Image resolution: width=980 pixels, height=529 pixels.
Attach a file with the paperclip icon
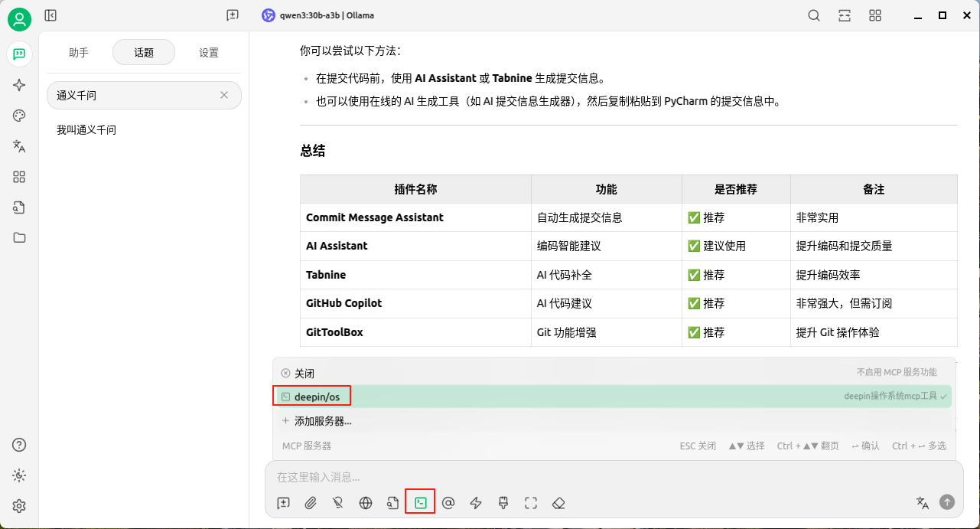pos(311,503)
